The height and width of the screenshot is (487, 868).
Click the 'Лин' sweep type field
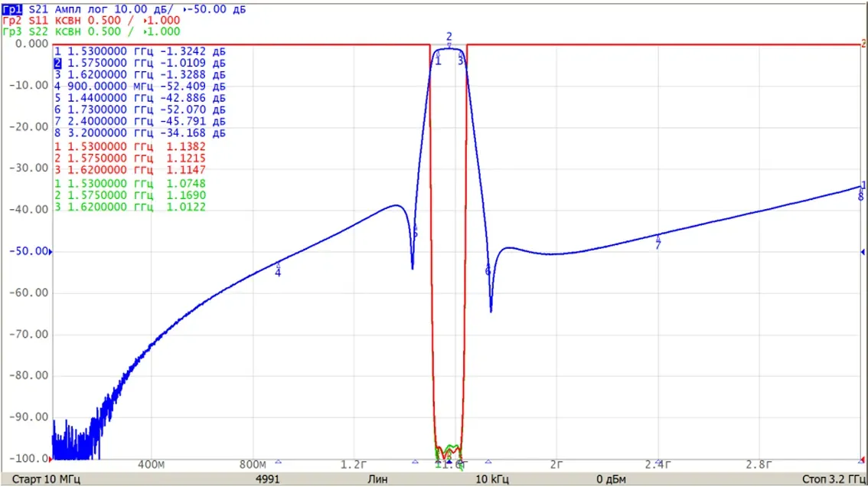coord(377,479)
